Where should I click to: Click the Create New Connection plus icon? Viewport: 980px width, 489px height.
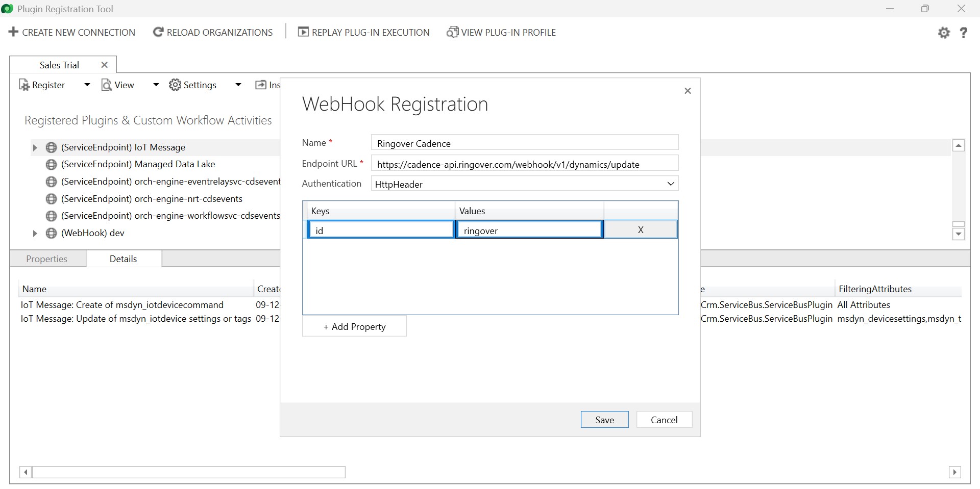coord(14,32)
